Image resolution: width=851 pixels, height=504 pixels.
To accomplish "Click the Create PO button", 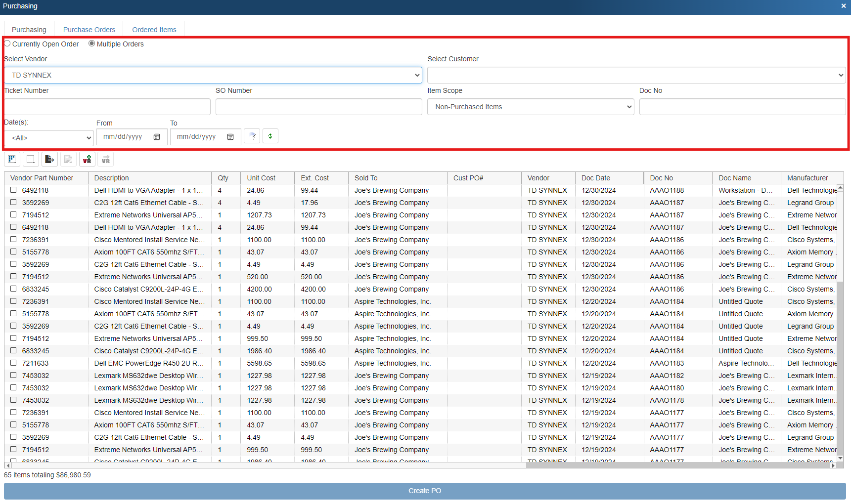I will 425,491.
